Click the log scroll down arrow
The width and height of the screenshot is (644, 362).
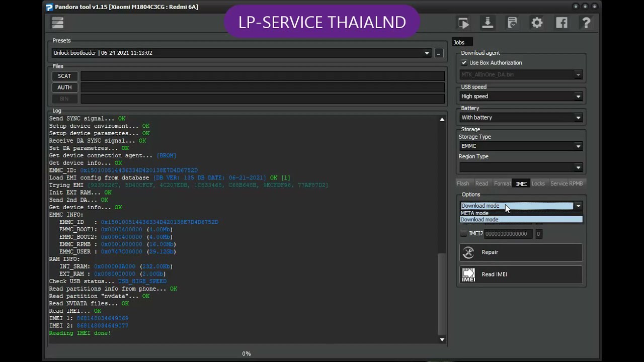pyautogui.click(x=442, y=340)
